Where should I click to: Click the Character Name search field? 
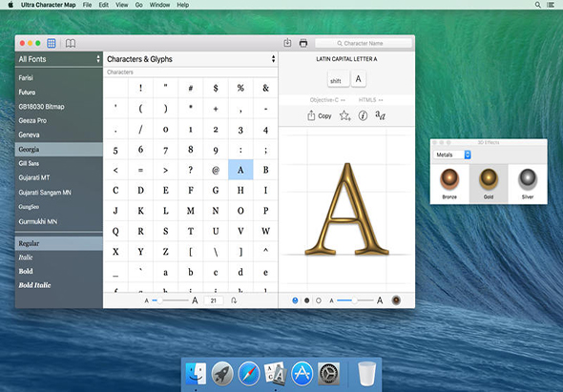pyautogui.click(x=364, y=43)
